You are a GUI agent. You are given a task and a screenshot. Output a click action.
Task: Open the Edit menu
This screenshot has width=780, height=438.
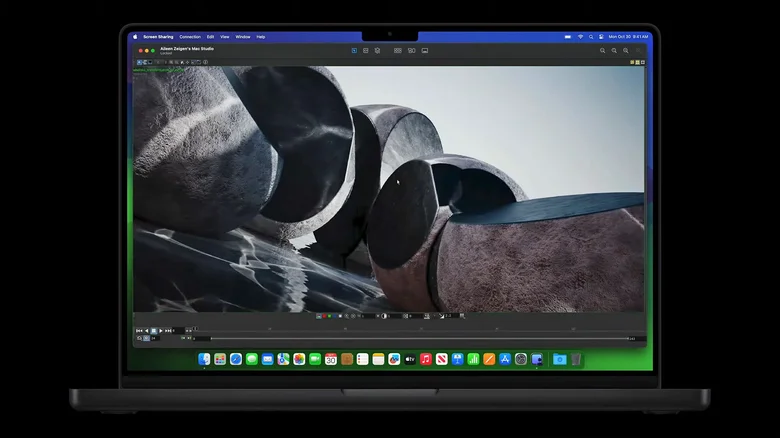point(210,37)
